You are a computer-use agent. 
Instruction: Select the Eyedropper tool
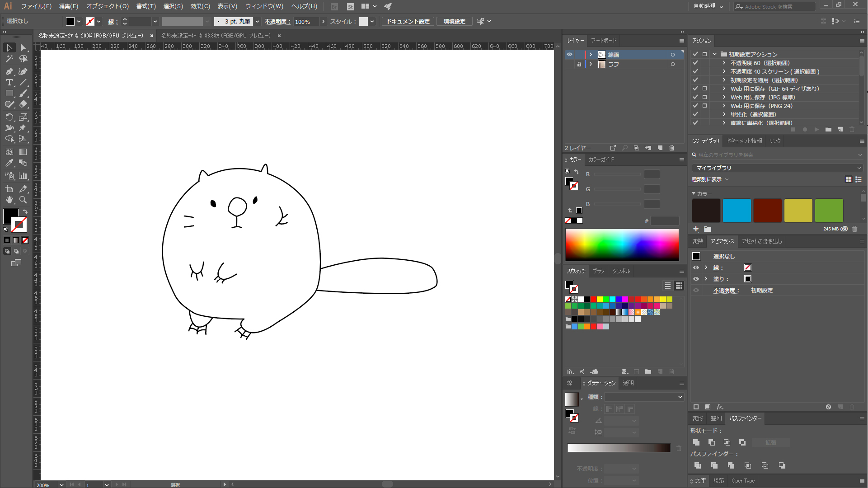pyautogui.click(x=9, y=163)
